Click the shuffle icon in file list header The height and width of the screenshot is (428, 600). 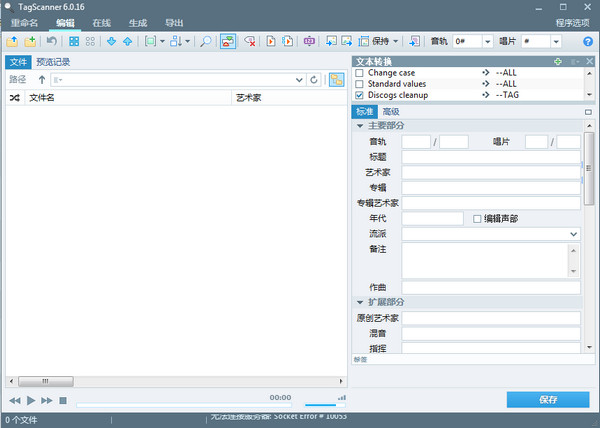[15, 98]
